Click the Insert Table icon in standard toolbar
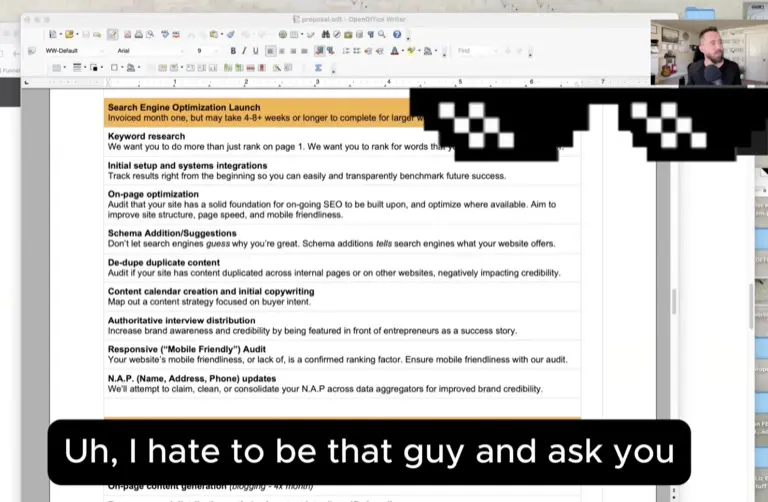Viewport: 768px width, 502px height. [294, 34]
